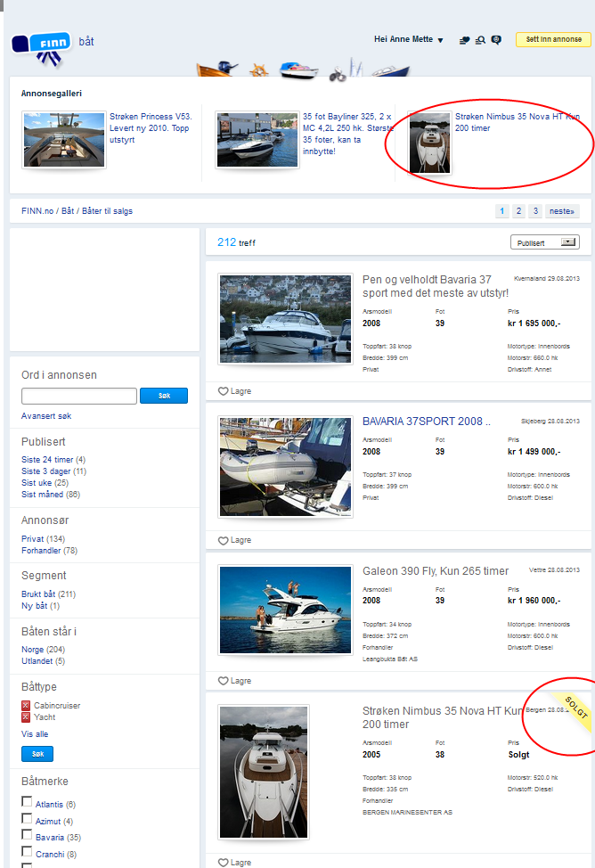595x868 pixels.
Task: Open 35 fot Bayliner 325 gallery link
Action: [x=348, y=134]
